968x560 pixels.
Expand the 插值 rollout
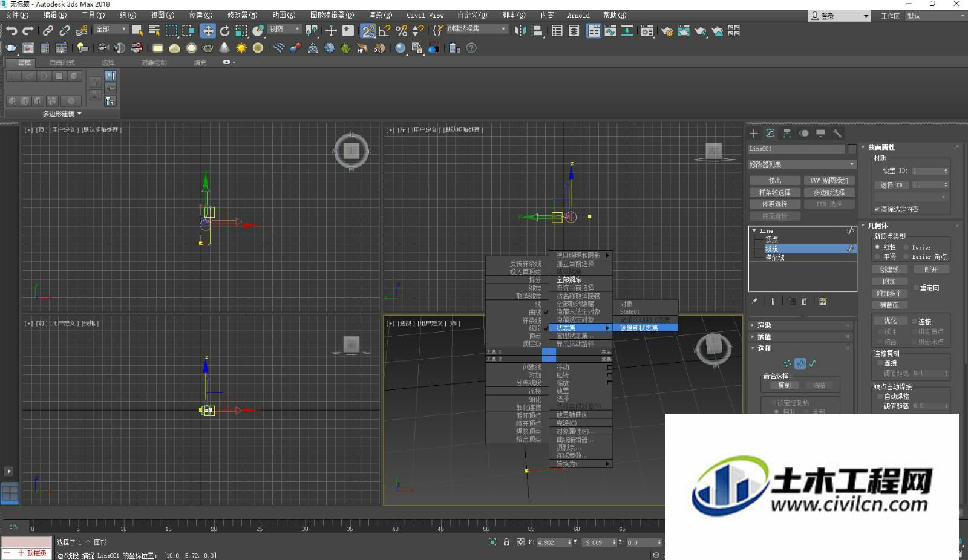click(801, 337)
